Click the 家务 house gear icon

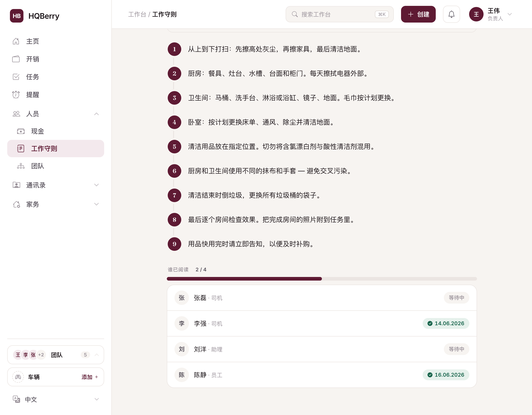coord(16,204)
